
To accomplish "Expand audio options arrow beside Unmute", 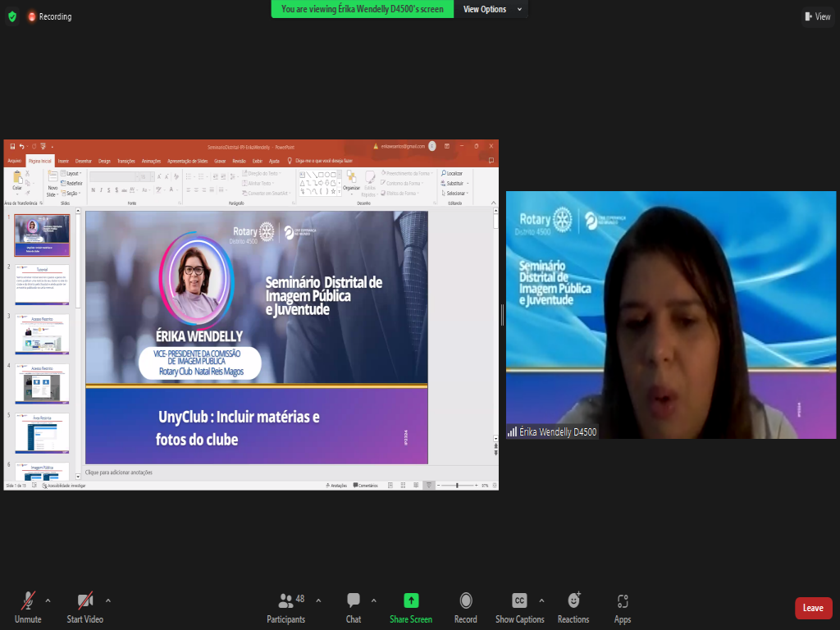I will click(x=48, y=600).
